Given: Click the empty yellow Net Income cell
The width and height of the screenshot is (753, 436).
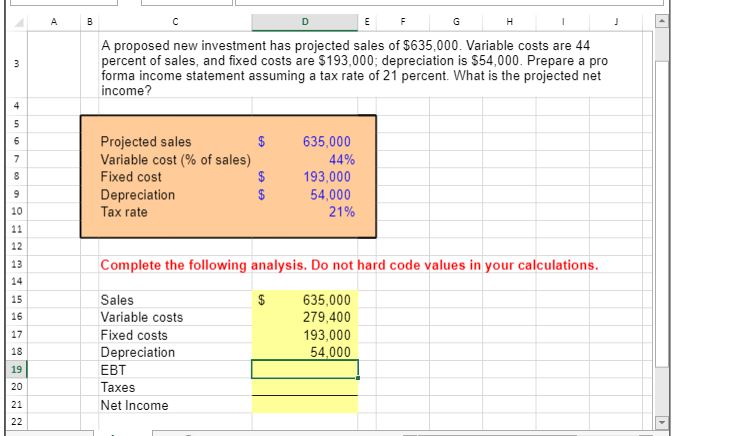Looking at the screenshot, I should (304, 404).
